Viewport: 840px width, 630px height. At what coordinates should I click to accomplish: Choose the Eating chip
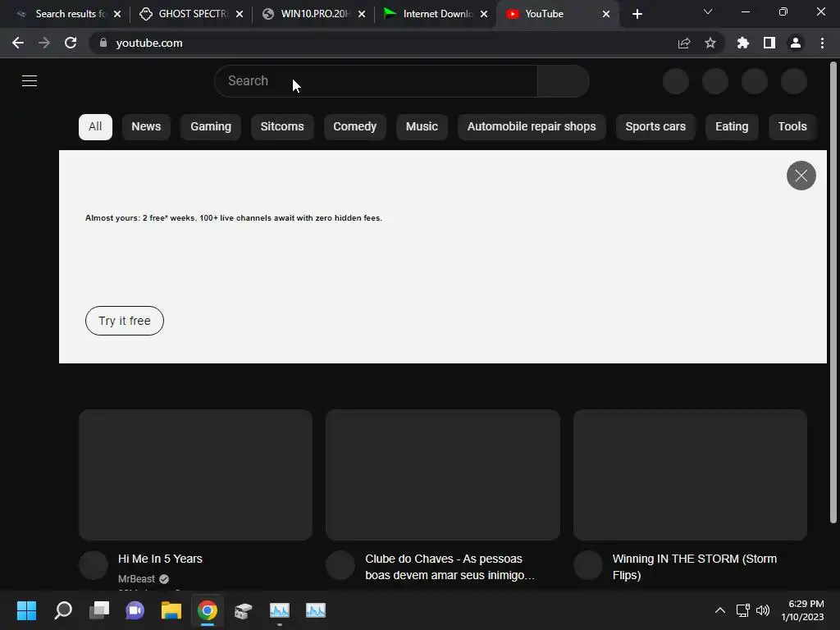tap(732, 127)
